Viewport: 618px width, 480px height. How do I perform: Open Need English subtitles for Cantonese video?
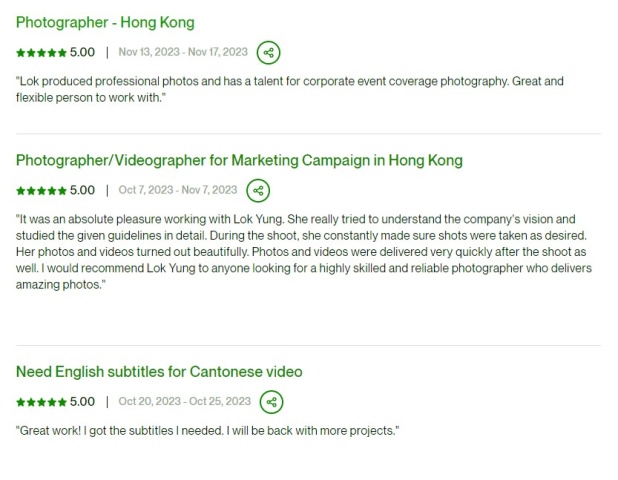click(159, 372)
